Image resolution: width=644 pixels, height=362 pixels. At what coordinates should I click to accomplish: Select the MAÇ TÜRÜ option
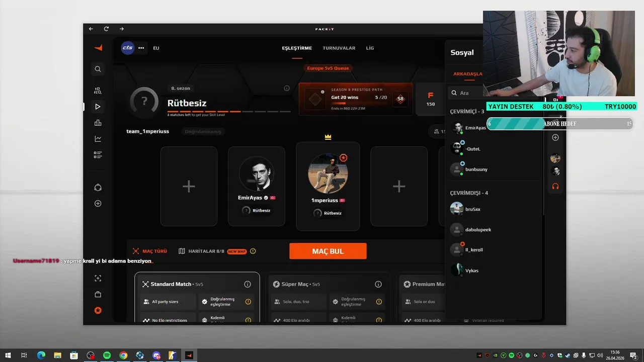[149, 251]
